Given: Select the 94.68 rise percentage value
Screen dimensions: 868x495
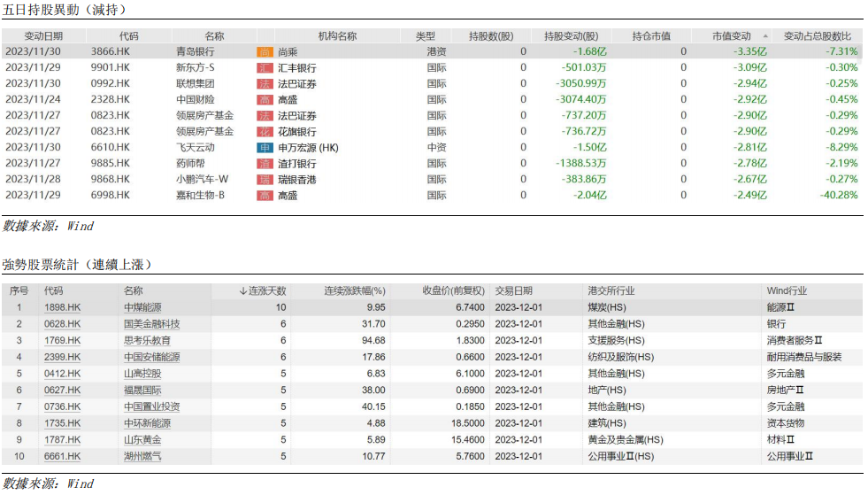Looking at the screenshot, I should tap(373, 341).
